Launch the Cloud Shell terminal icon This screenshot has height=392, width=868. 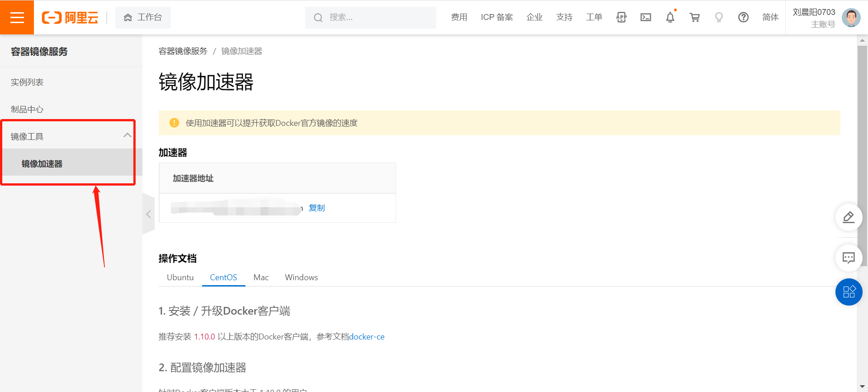(x=646, y=17)
